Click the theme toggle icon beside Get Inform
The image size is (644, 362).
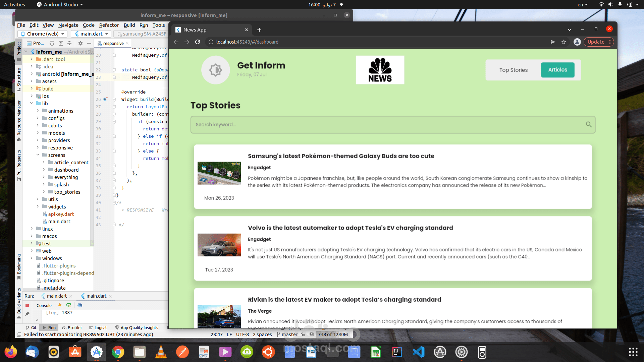(x=215, y=70)
